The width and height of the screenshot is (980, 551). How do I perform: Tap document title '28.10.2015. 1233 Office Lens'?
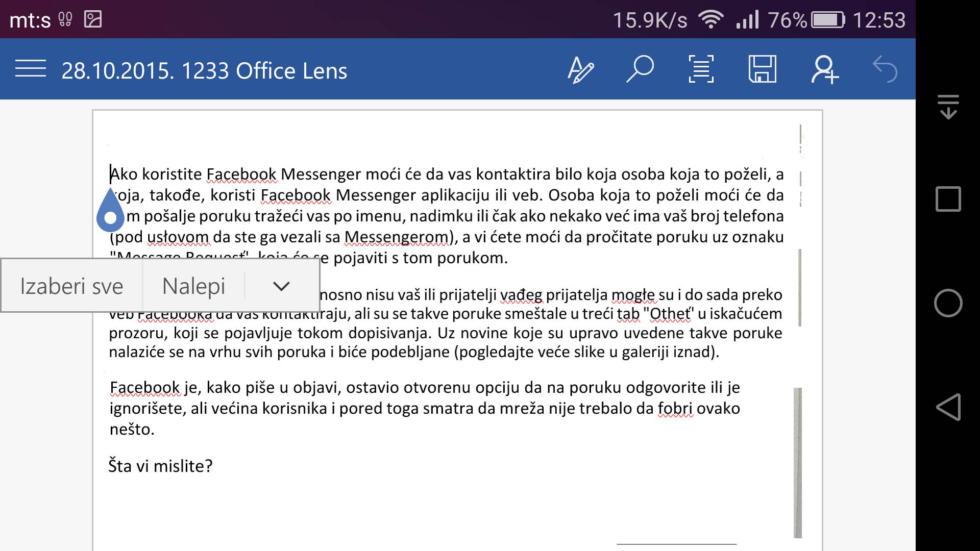tap(204, 71)
